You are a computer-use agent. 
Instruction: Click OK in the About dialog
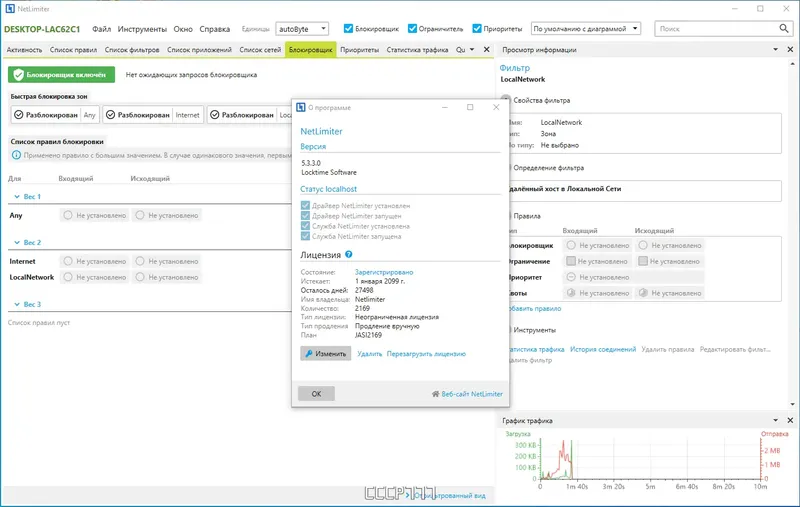[316, 394]
